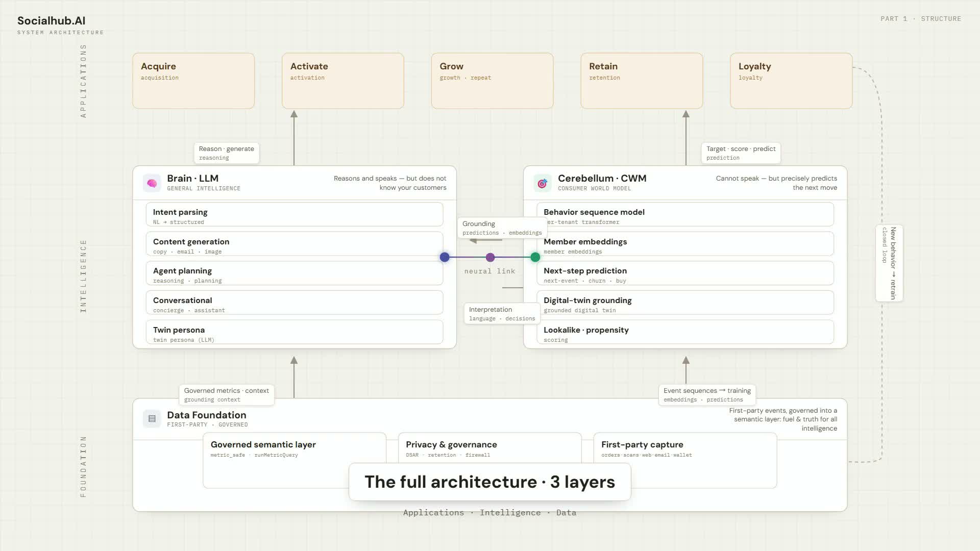The height and width of the screenshot is (551, 980).
Task: Open the Retain application card
Action: tap(642, 81)
